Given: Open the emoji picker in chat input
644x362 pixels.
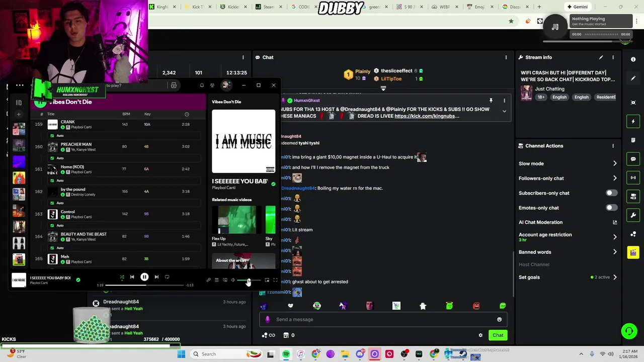Looking at the screenshot, I should [x=499, y=319].
